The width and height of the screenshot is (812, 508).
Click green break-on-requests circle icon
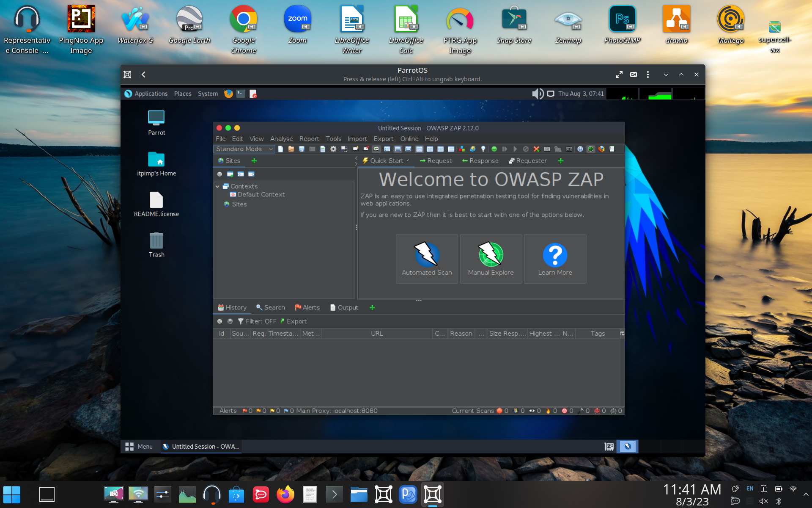click(x=494, y=149)
